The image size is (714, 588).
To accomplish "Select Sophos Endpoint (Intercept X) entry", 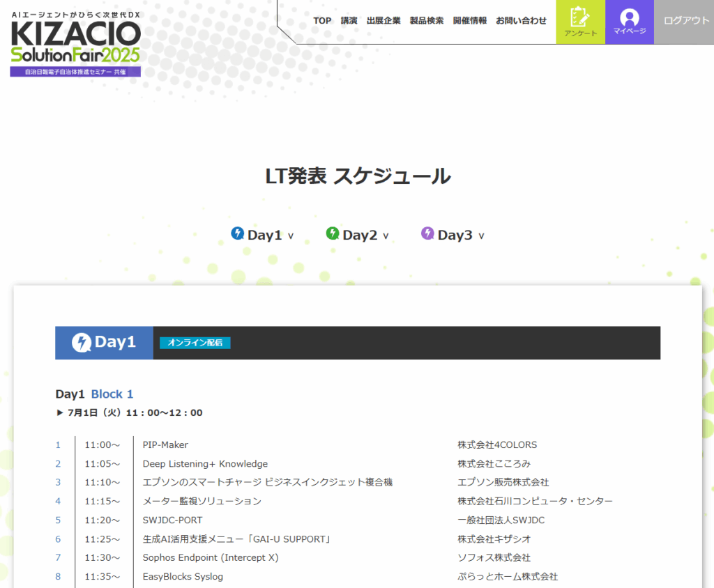I will [x=211, y=558].
